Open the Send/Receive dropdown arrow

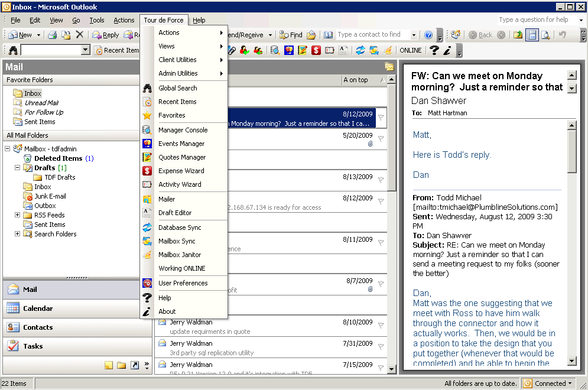click(270, 35)
